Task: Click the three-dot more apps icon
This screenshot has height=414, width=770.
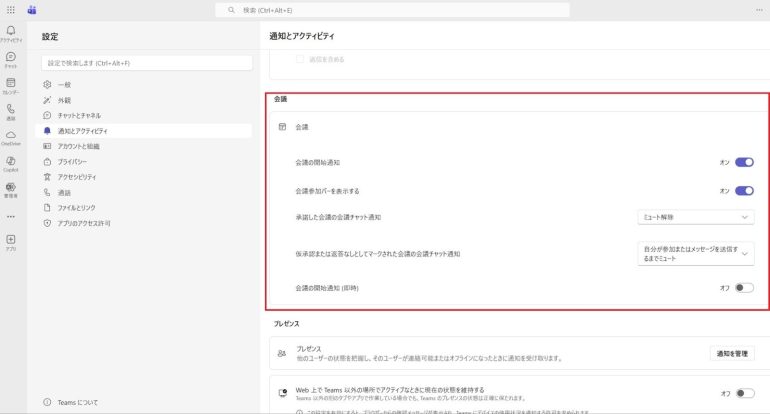Action: [x=10, y=215]
